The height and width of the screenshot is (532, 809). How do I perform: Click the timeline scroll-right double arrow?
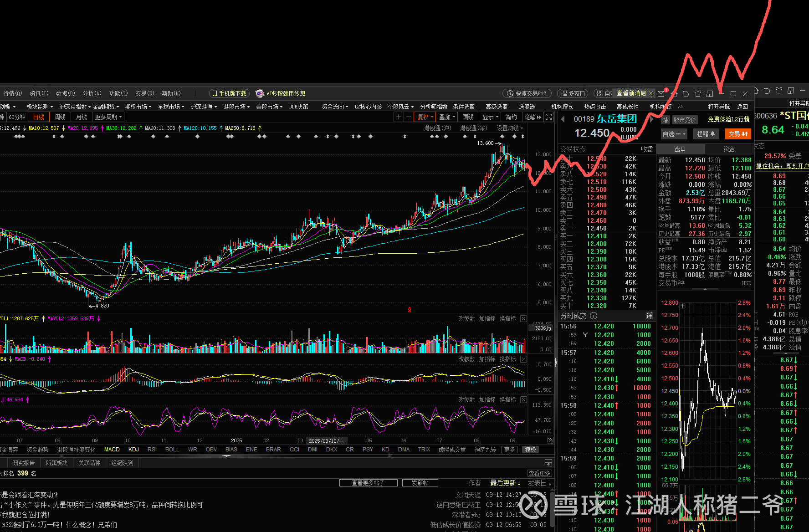click(x=550, y=440)
